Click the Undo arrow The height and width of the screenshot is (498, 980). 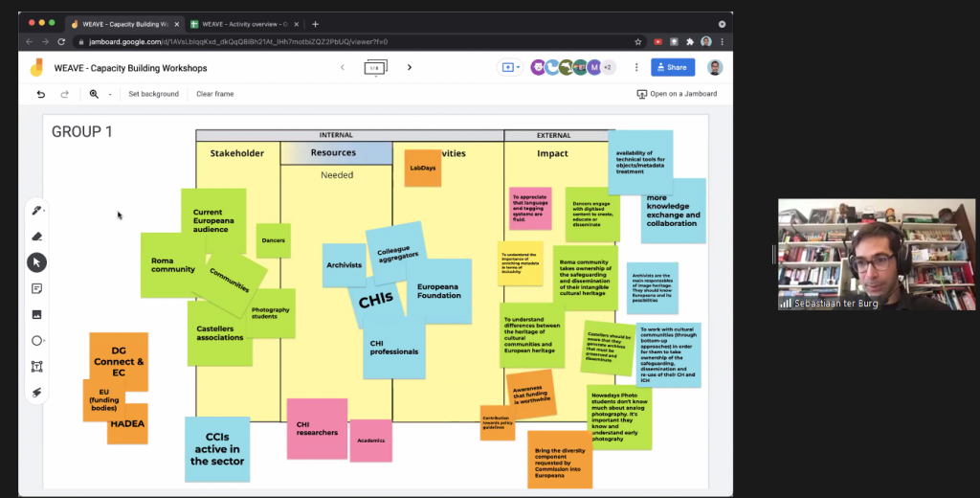(x=41, y=94)
